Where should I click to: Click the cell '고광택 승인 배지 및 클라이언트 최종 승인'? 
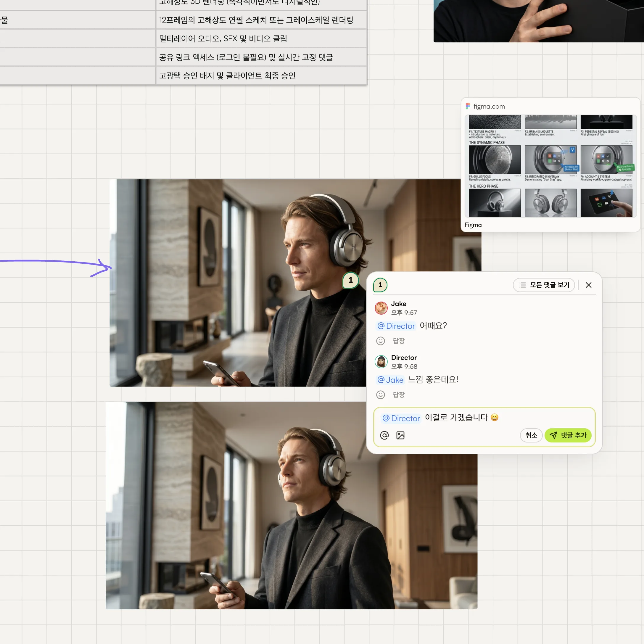pyautogui.click(x=261, y=76)
